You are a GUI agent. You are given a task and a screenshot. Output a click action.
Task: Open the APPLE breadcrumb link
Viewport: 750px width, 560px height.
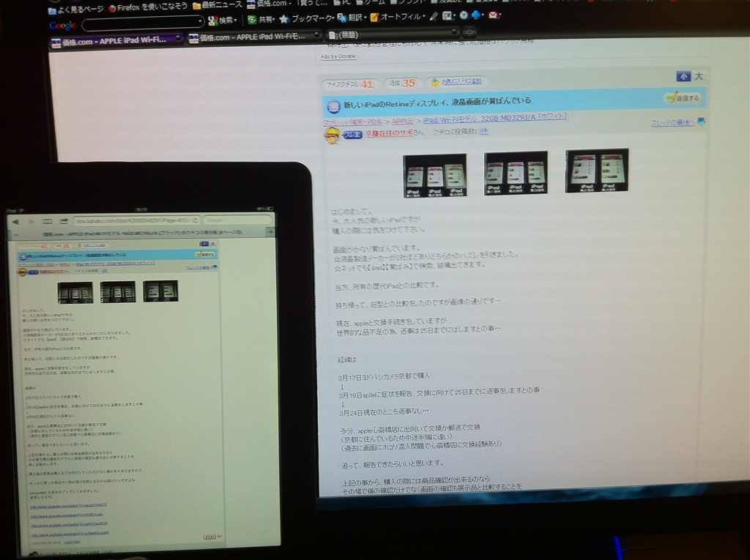(402, 122)
